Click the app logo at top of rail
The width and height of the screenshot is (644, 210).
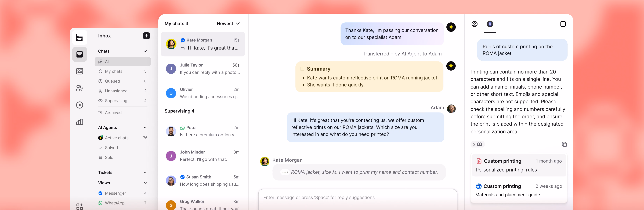79,38
